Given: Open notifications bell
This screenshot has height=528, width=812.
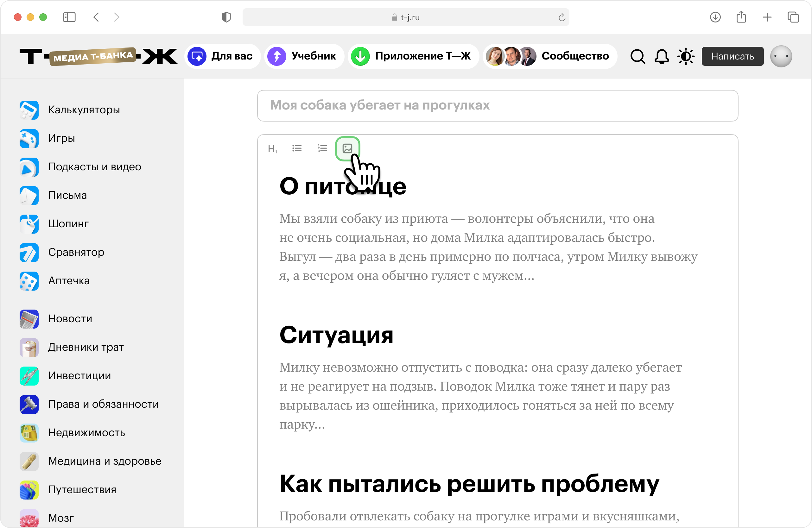Looking at the screenshot, I should (x=661, y=56).
